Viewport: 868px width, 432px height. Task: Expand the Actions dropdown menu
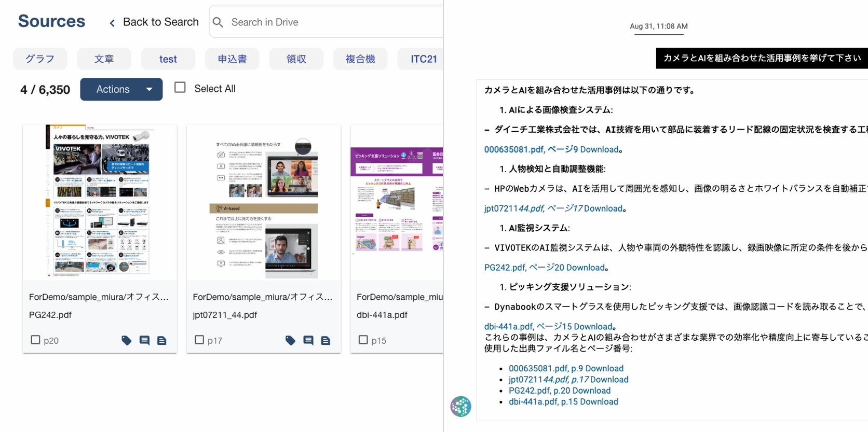121,89
